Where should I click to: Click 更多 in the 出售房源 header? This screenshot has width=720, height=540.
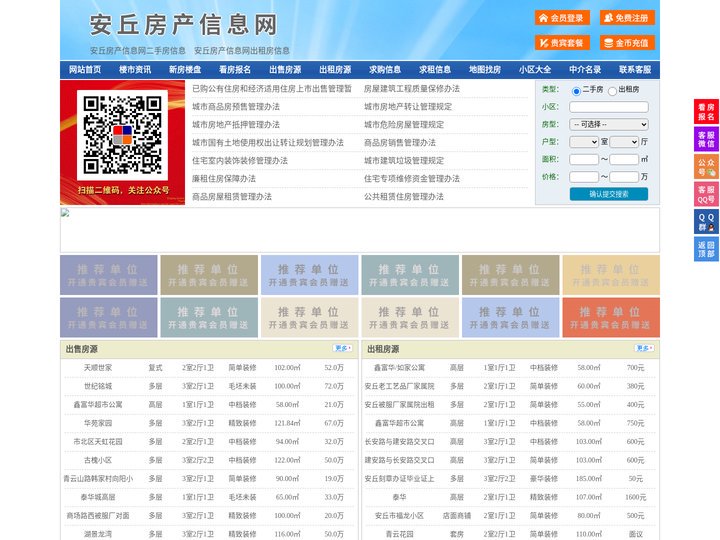(343, 349)
